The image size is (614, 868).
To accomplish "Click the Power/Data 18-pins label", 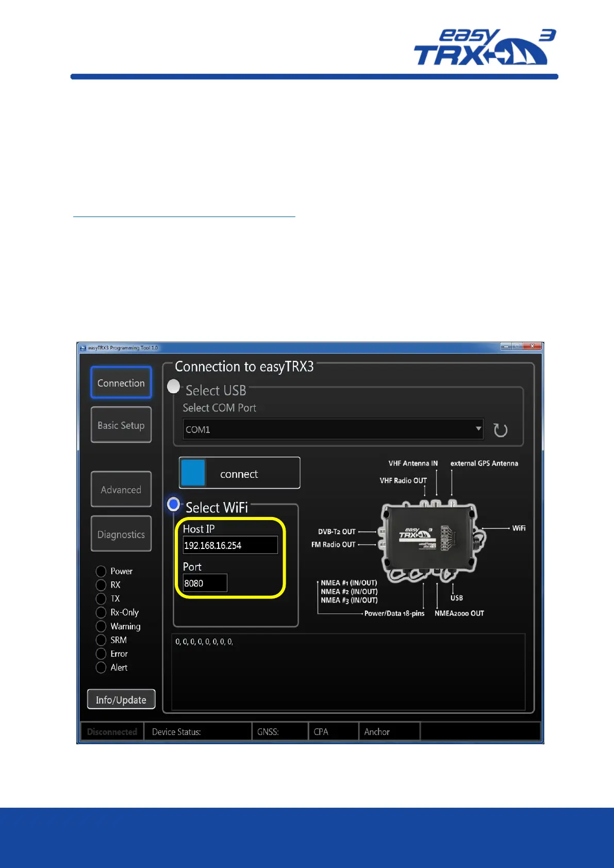I will click(394, 613).
